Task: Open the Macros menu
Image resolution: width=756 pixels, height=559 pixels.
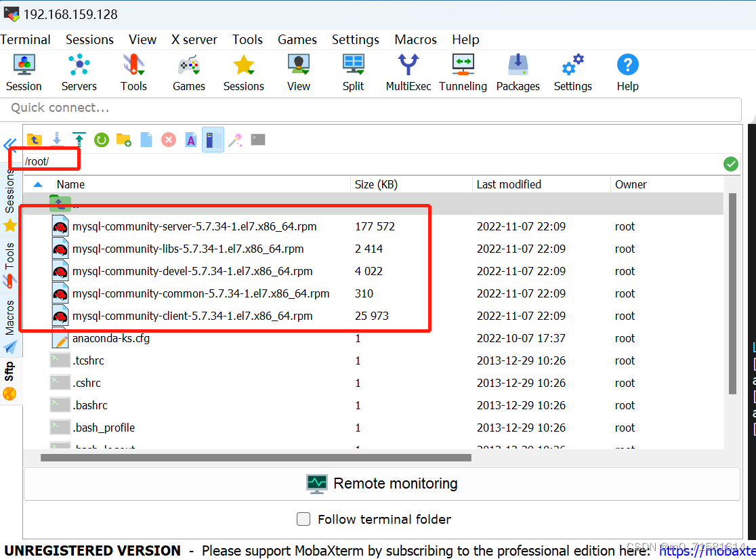Action: pos(415,39)
